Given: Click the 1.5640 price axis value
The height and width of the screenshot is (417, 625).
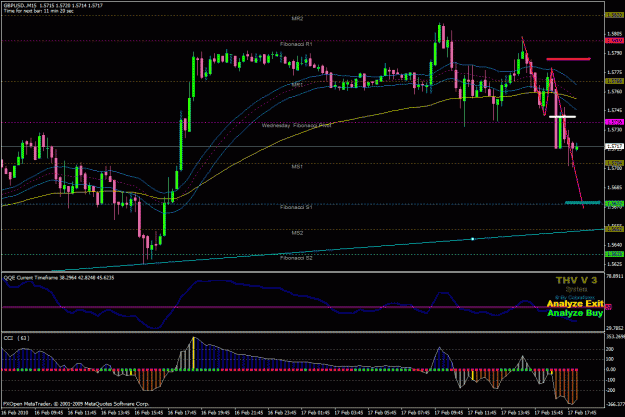Looking at the screenshot, I should (614, 245).
